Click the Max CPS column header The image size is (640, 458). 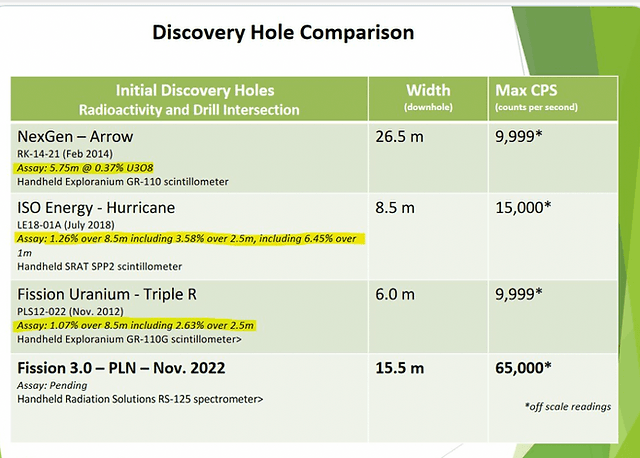point(553,99)
